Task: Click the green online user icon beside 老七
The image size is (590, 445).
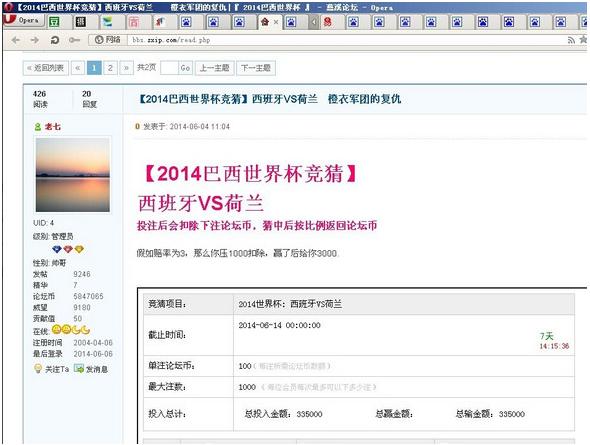Action: (x=38, y=127)
